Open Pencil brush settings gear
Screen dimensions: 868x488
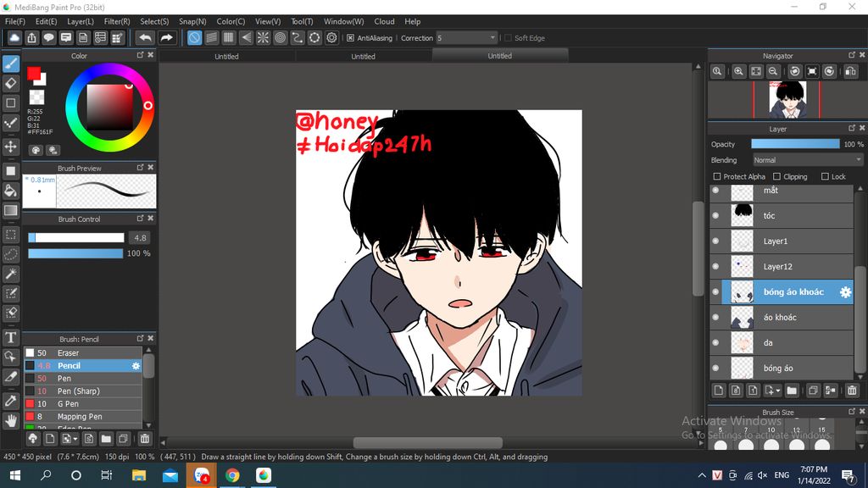[x=136, y=366]
